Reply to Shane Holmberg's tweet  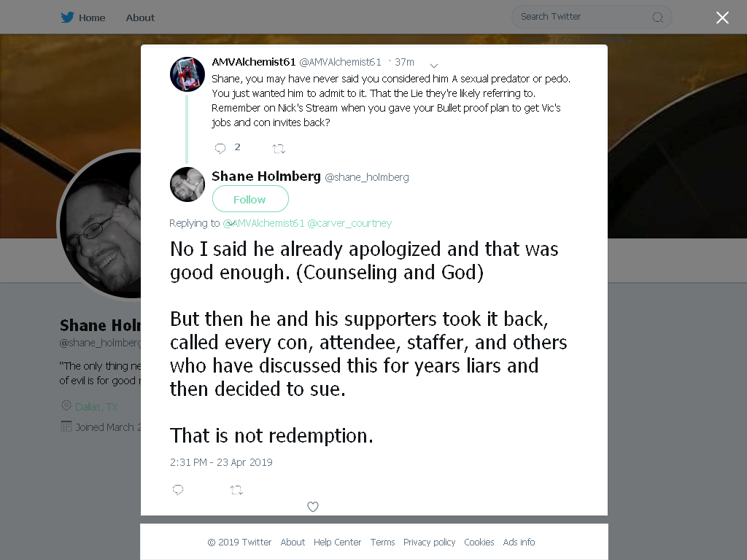click(178, 489)
